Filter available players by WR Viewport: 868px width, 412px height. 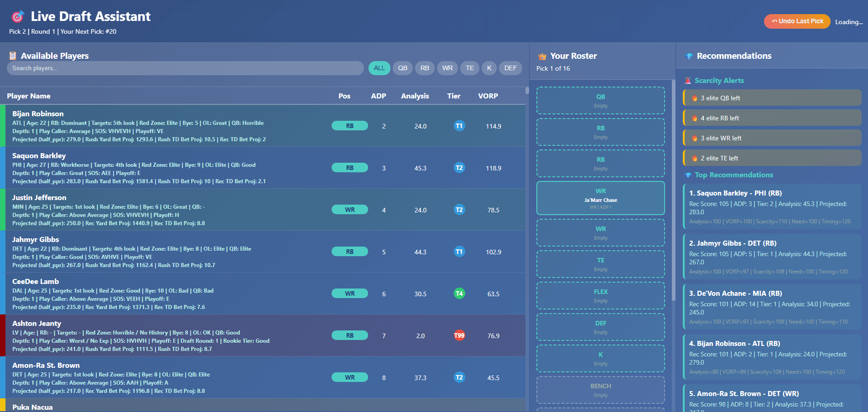coord(447,68)
